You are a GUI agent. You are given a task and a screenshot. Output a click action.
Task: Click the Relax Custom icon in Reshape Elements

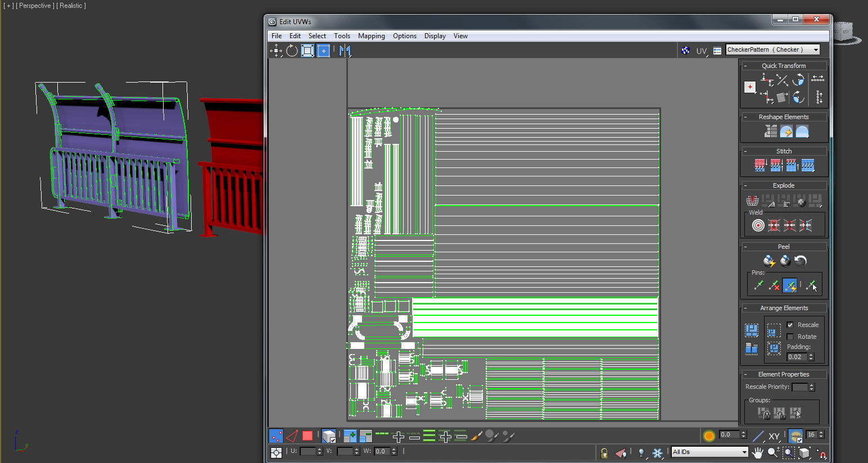pos(802,131)
